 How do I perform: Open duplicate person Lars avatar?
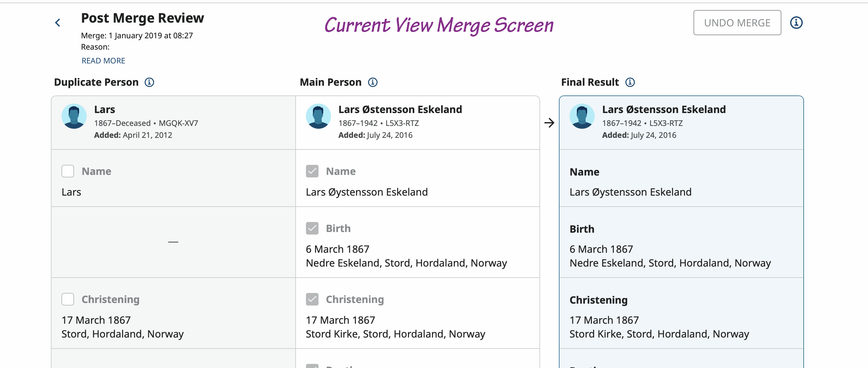point(74,116)
